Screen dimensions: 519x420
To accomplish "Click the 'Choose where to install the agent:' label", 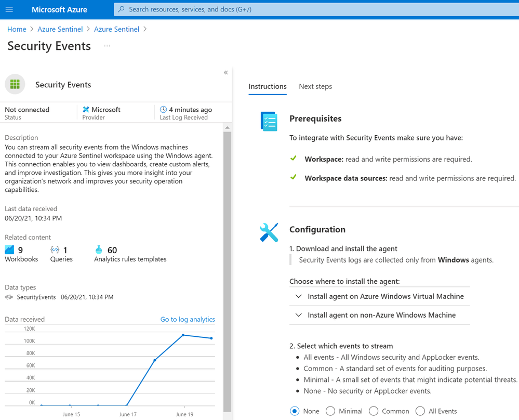I will tap(344, 282).
